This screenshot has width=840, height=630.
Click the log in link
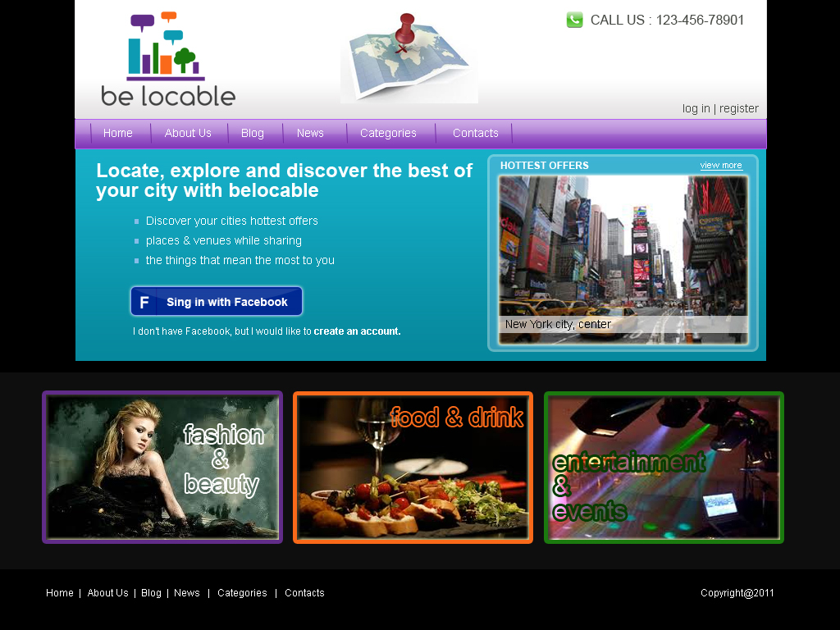696,109
